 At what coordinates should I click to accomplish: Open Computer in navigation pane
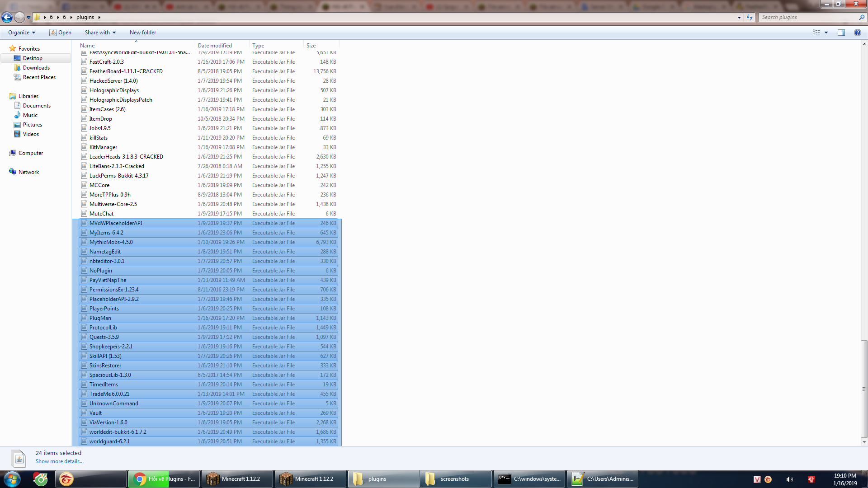click(31, 153)
